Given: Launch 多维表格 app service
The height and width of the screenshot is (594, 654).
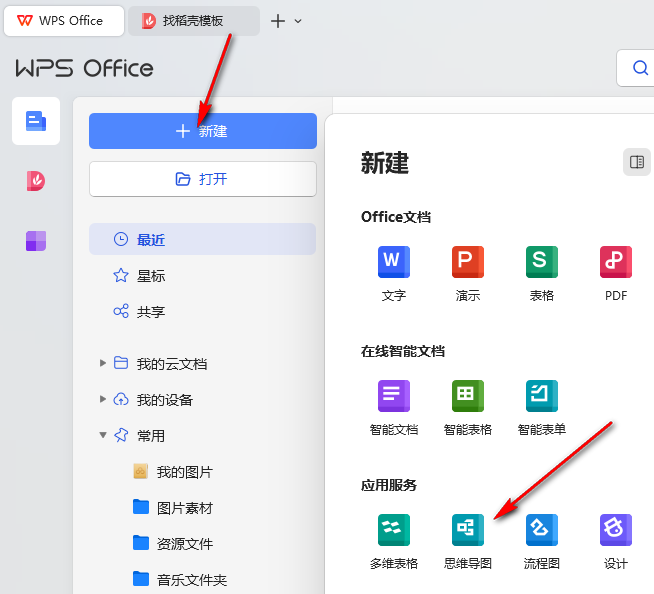Looking at the screenshot, I should [394, 542].
